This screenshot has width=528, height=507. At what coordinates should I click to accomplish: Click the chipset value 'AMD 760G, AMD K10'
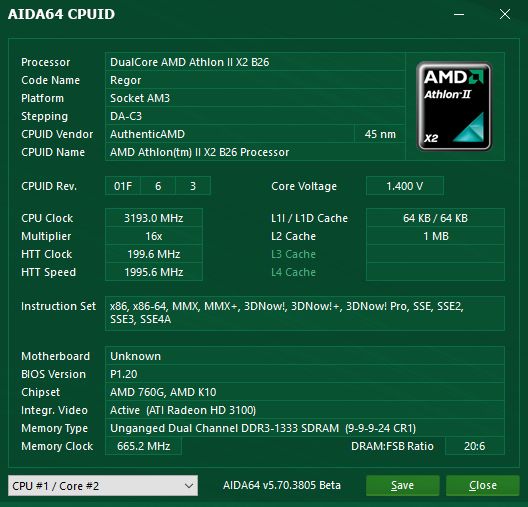163,392
